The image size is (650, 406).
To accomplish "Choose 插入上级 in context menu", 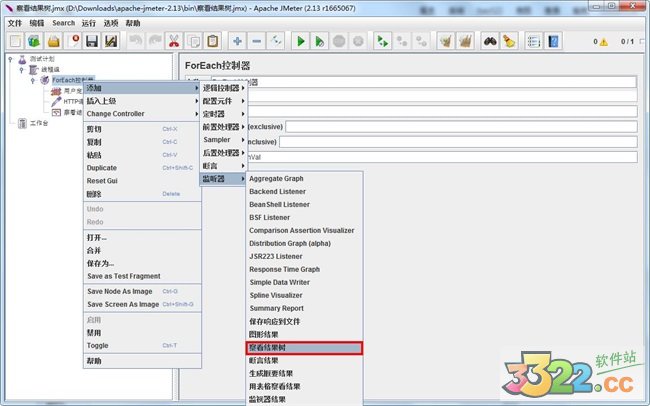I will (142, 101).
